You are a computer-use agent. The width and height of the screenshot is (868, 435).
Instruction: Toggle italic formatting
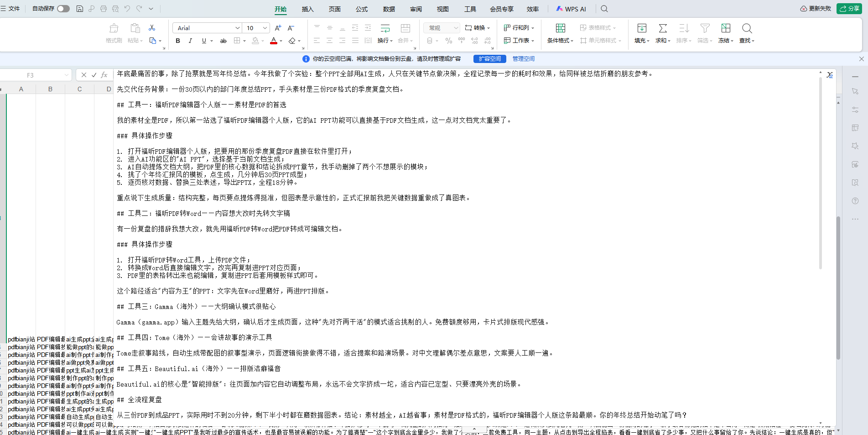(190, 41)
